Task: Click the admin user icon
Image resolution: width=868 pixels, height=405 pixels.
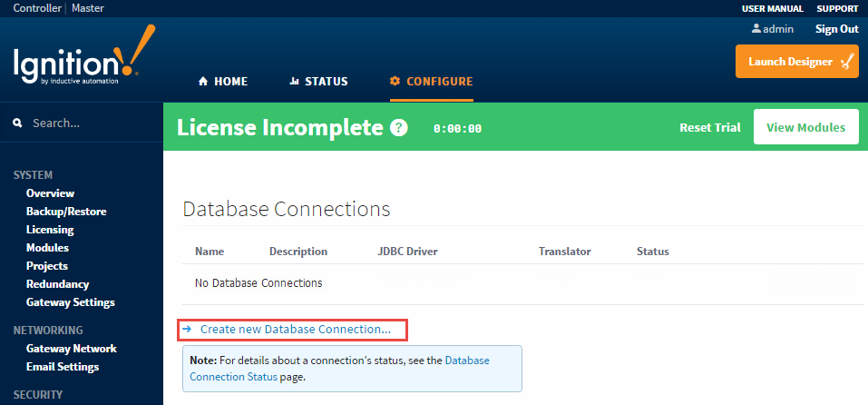Action: [756, 29]
